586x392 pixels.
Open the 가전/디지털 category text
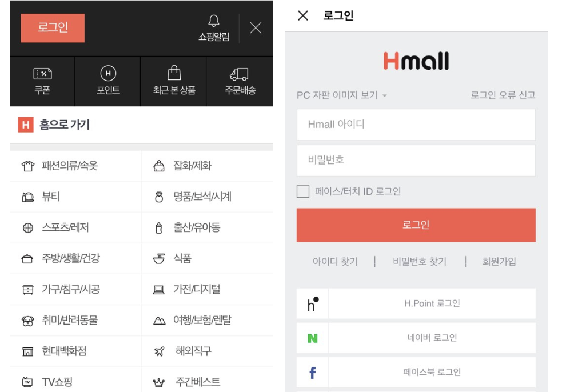coord(197,289)
